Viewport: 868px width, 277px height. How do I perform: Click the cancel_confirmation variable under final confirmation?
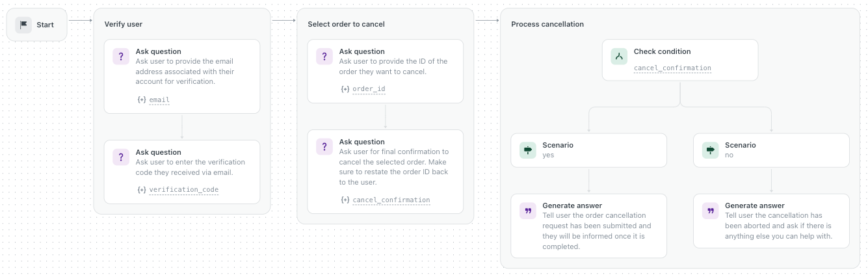pyautogui.click(x=391, y=200)
